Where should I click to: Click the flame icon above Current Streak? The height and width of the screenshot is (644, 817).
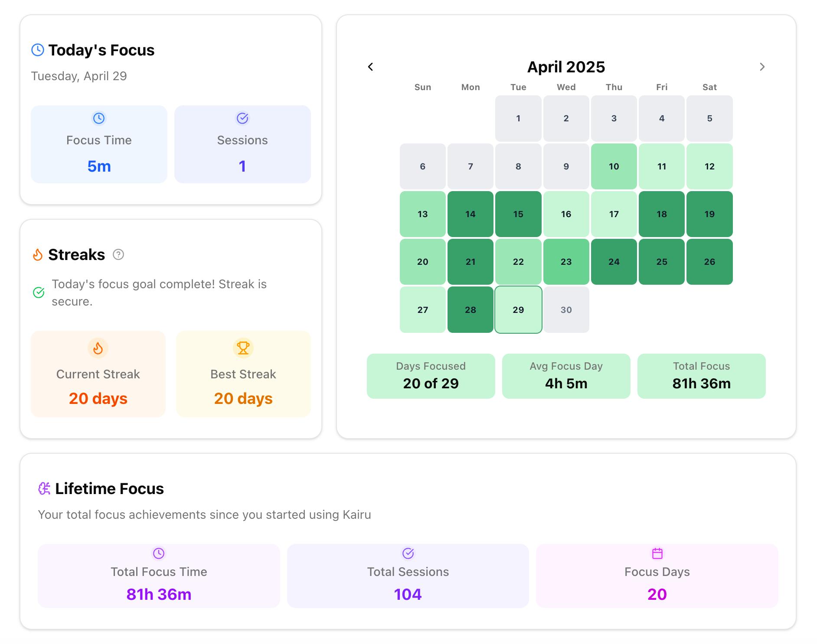pyautogui.click(x=98, y=348)
